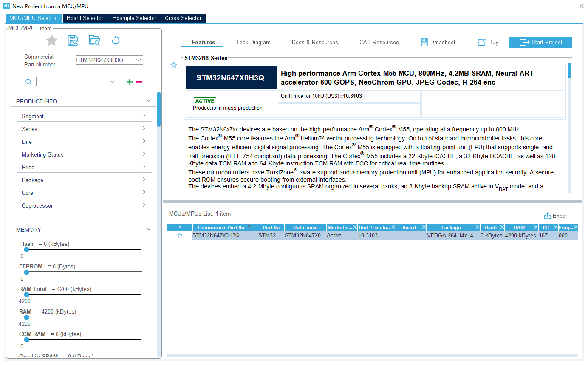Sort by Part No column header
This screenshot has width=588, height=365.
coord(271,228)
